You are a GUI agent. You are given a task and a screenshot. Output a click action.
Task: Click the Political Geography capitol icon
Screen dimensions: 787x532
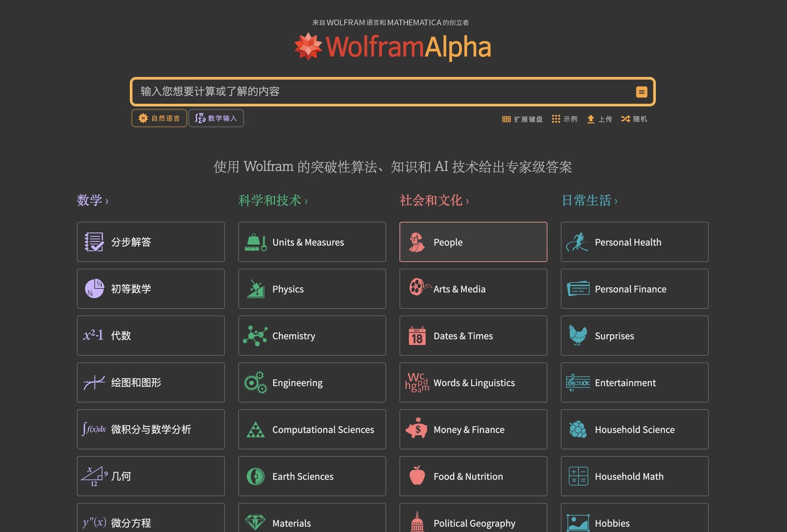coord(417,521)
